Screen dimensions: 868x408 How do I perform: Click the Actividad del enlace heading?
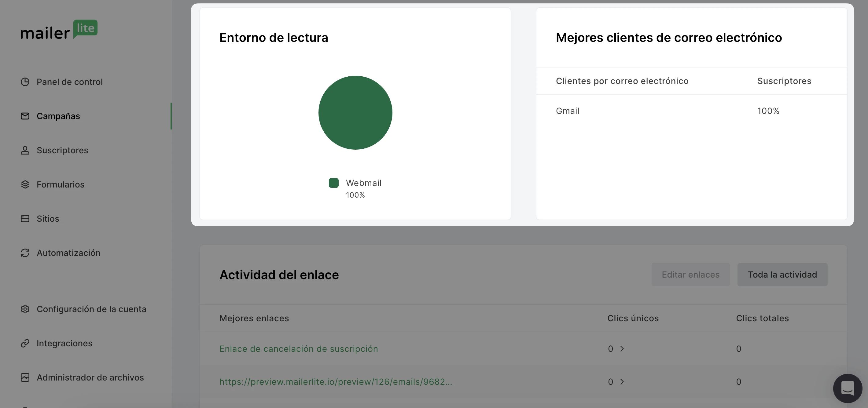coord(279,275)
